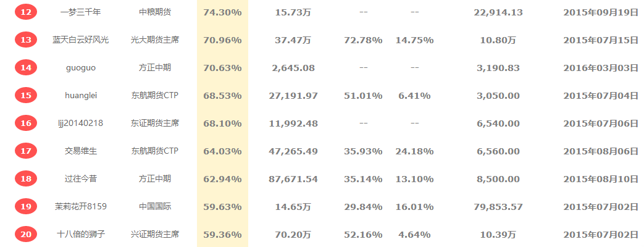Screen dimensions: 644x247
Task: Click the red rank 14 badge
Action: (x=26, y=68)
